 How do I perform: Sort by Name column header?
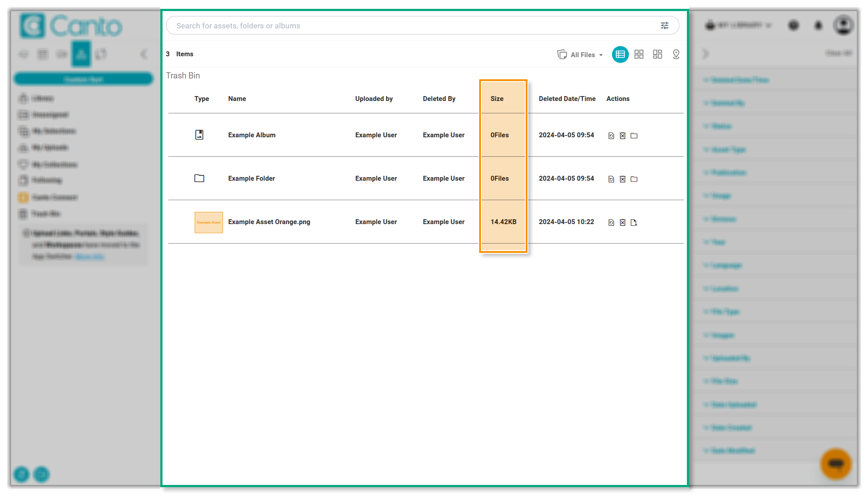coord(237,99)
